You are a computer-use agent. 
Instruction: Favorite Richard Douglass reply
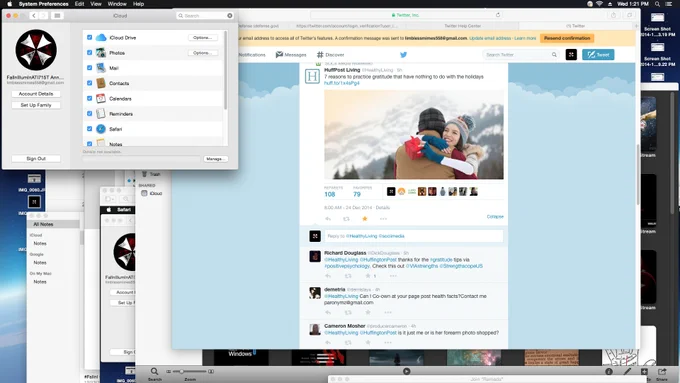368,276
